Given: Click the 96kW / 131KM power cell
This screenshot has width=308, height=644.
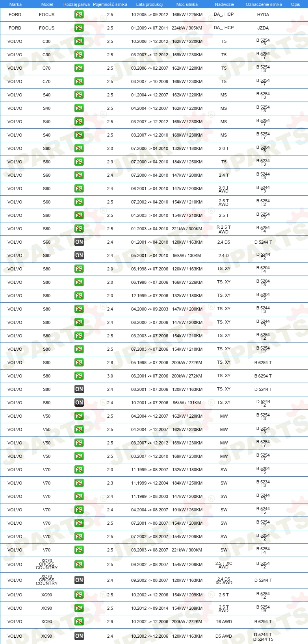Looking at the screenshot, I should tap(187, 403).
